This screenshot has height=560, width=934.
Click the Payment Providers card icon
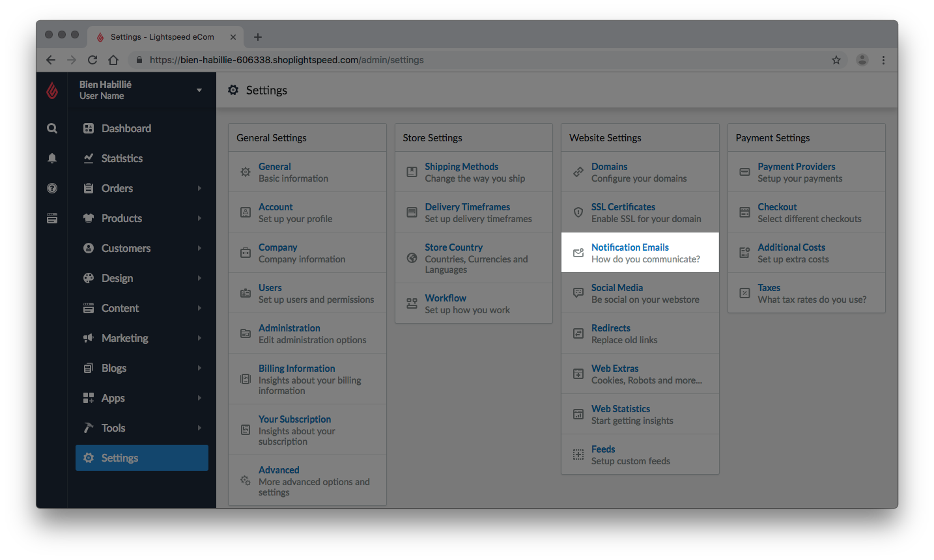click(744, 172)
